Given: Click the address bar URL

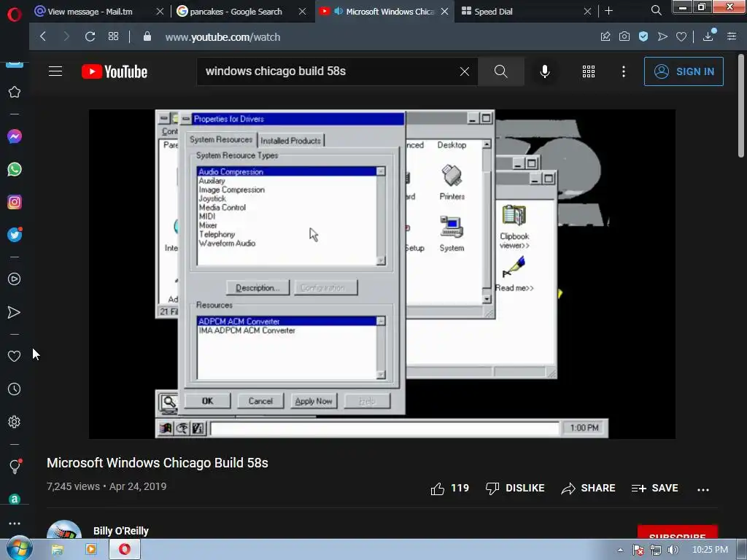Looking at the screenshot, I should point(222,36).
